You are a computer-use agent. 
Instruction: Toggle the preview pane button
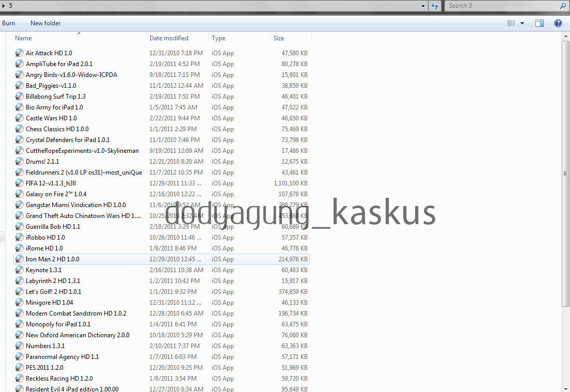540,23
